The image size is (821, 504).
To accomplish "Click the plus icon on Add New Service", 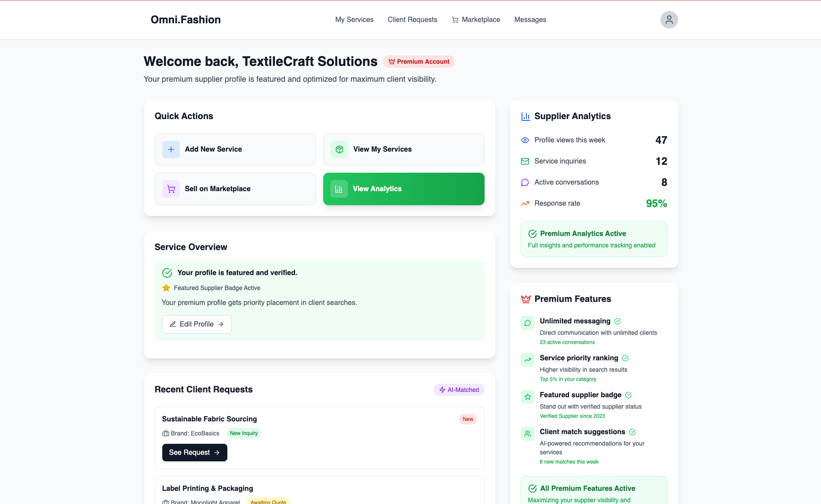I will tap(171, 149).
